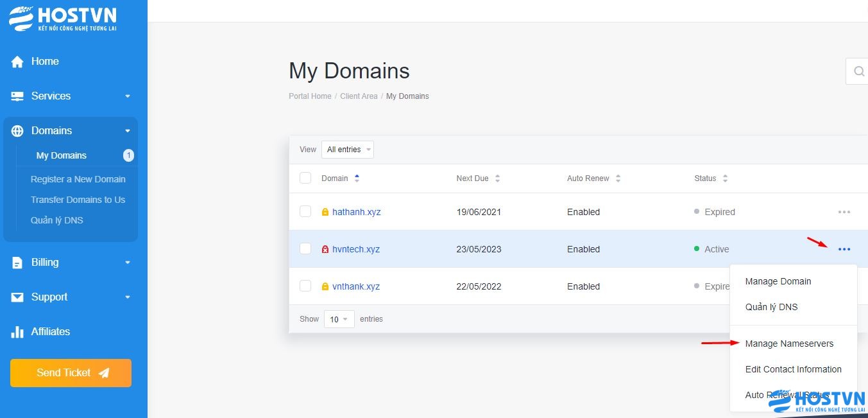Click the Enabled auto renew cell for hvntech.xyz

[x=584, y=249]
